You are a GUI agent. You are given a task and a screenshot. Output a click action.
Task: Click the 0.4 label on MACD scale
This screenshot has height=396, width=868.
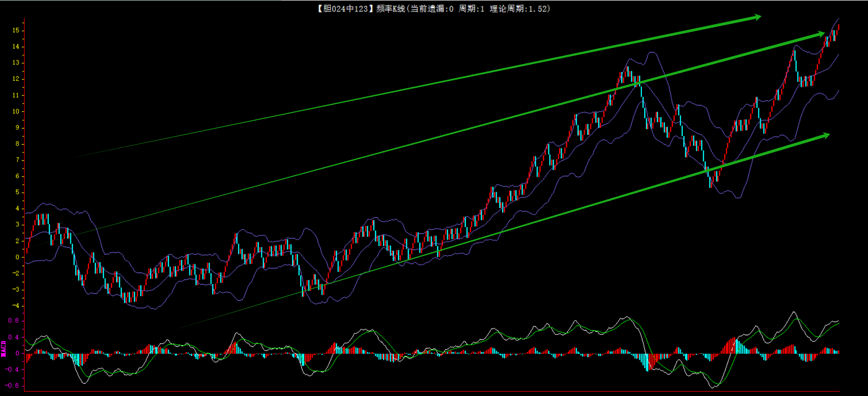point(14,338)
